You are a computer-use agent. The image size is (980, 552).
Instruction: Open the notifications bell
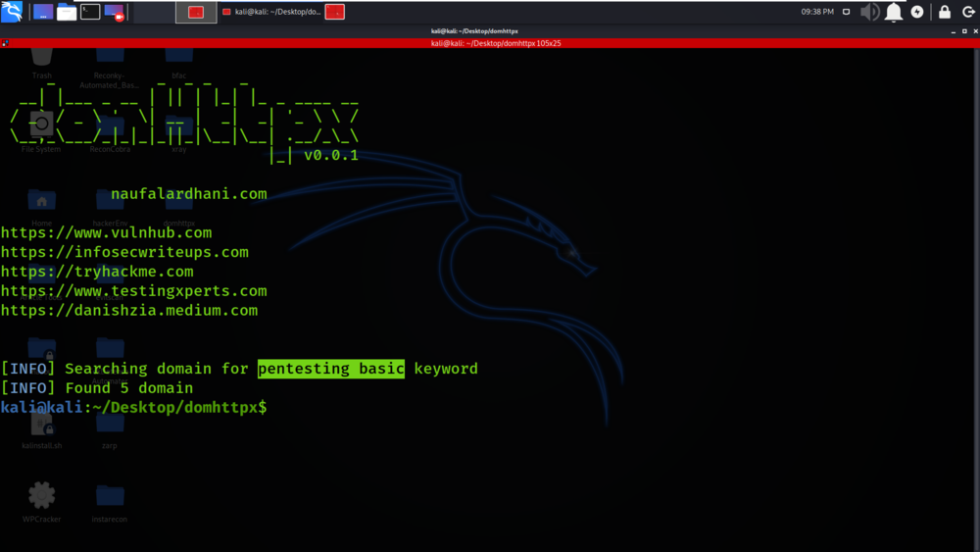pyautogui.click(x=894, y=12)
